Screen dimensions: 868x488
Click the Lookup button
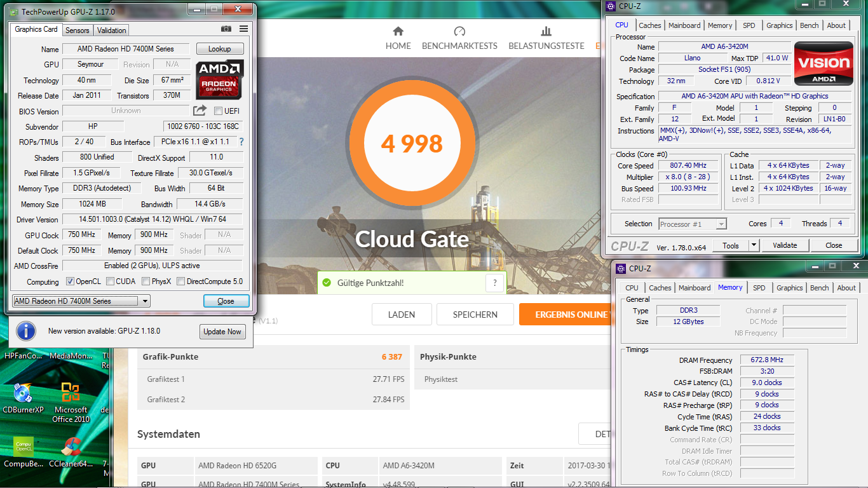(220, 49)
